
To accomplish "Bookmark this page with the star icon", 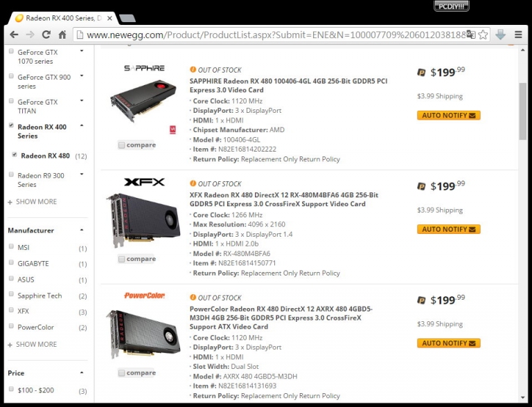I will click(x=483, y=35).
